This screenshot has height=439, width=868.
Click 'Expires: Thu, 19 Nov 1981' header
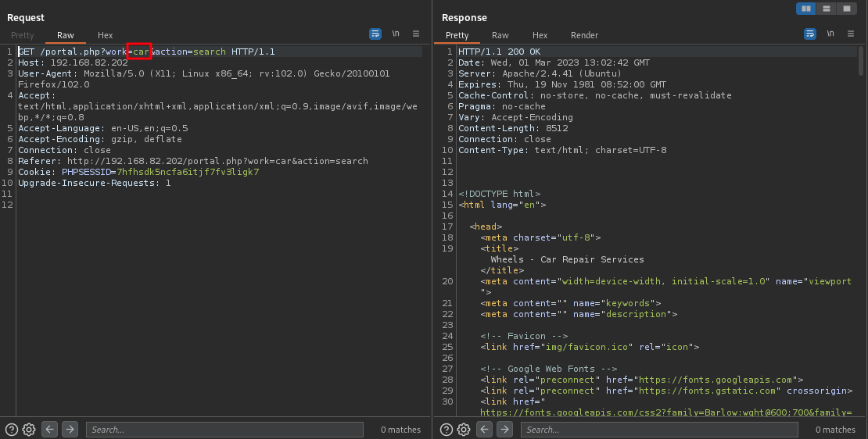click(562, 84)
